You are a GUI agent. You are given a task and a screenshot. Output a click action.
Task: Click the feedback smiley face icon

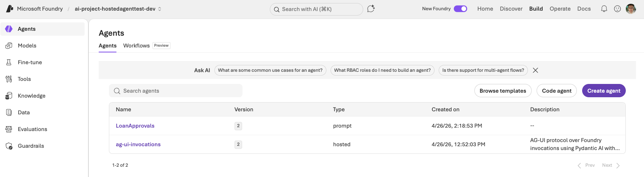(617, 9)
